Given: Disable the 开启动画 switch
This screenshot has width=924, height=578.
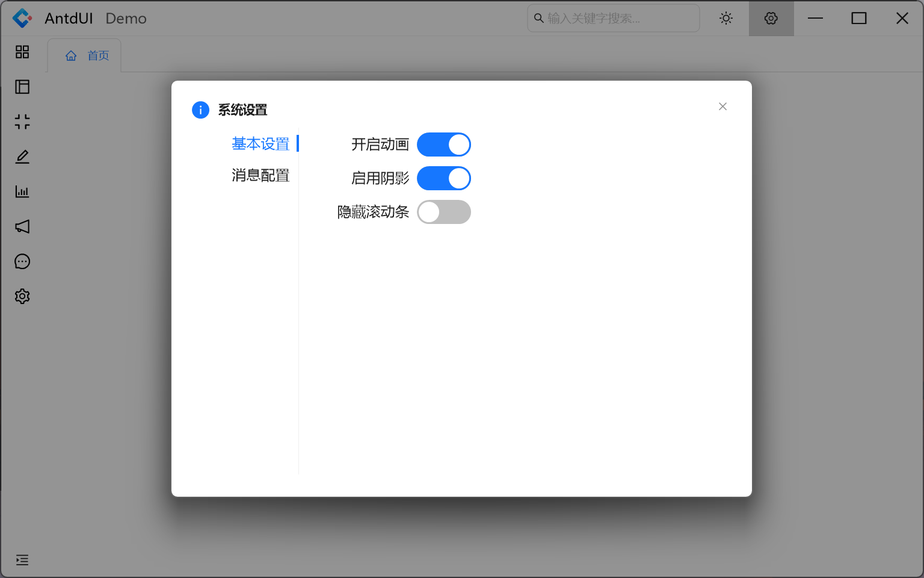Looking at the screenshot, I should click(x=444, y=144).
